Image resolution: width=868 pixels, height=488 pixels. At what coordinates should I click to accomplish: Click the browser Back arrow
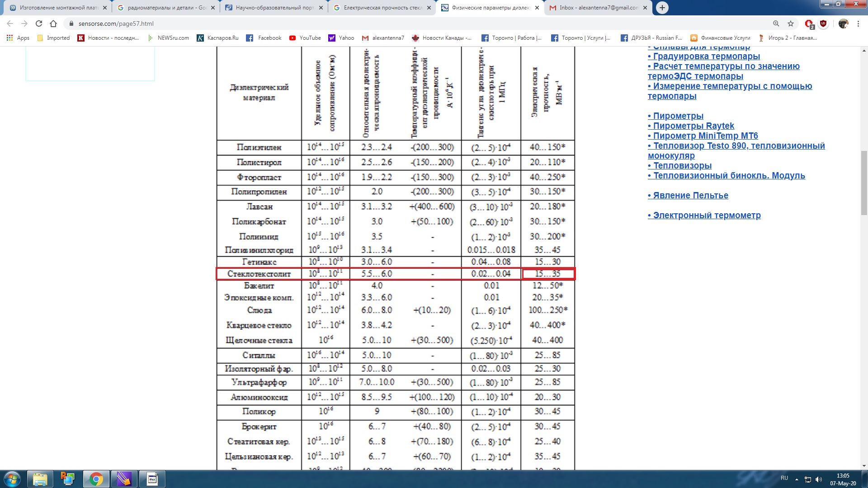coord(10,23)
